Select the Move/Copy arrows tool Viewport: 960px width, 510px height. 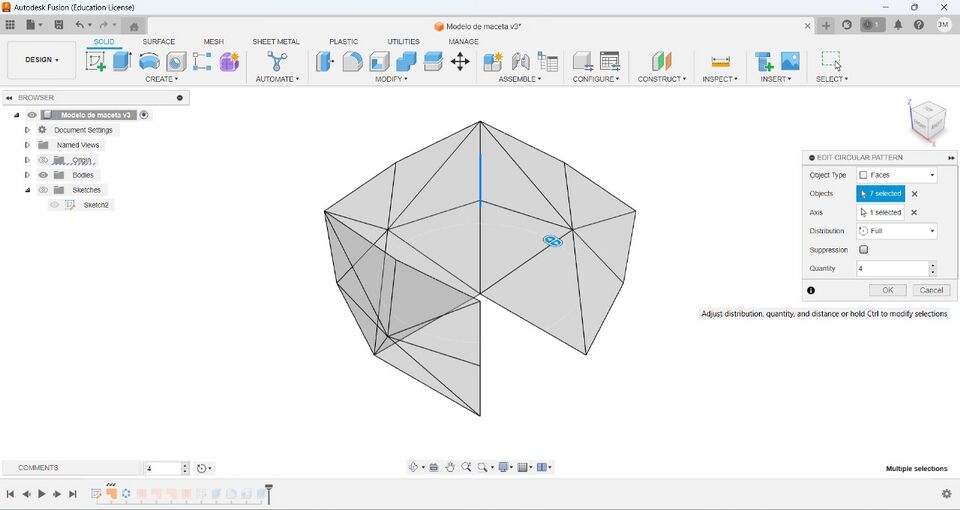460,61
